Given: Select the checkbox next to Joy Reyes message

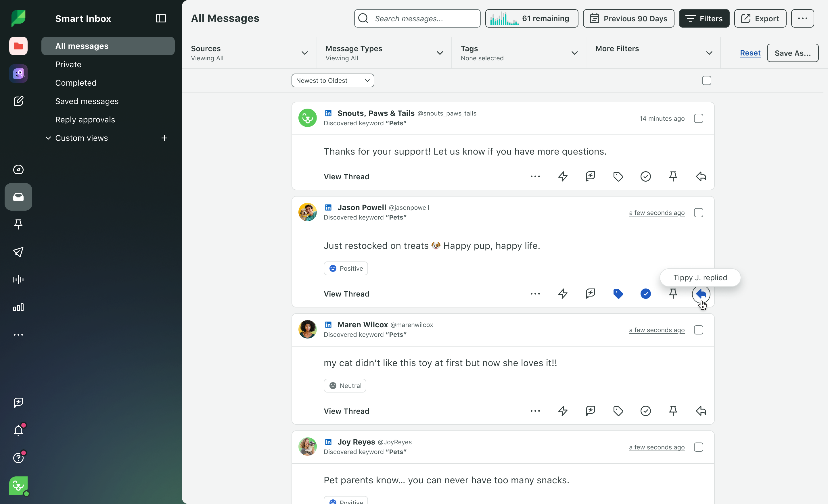Looking at the screenshot, I should 699,447.
